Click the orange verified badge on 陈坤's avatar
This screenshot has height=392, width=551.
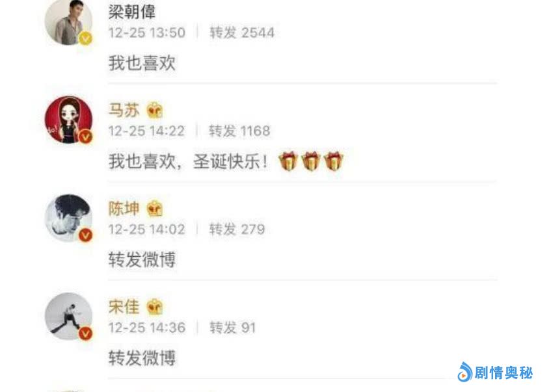point(85,235)
